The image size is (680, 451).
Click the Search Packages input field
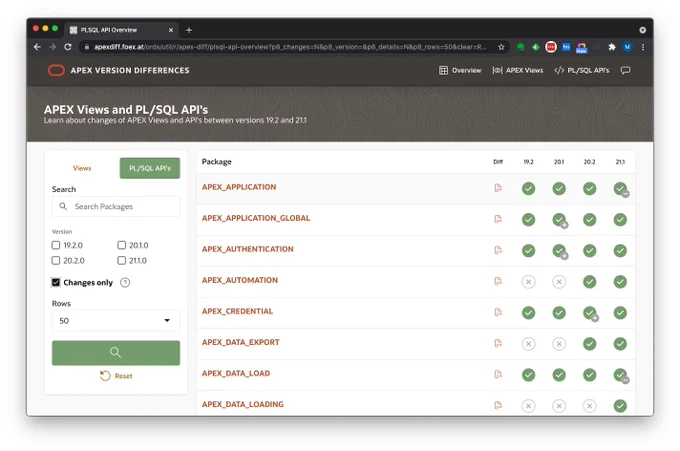(116, 206)
